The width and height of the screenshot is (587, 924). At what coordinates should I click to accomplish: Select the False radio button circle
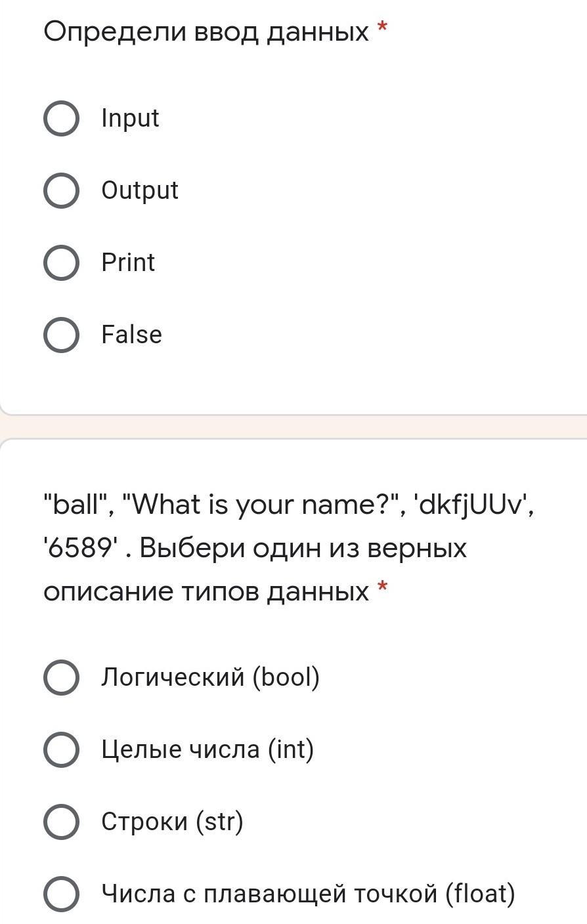[x=61, y=335]
